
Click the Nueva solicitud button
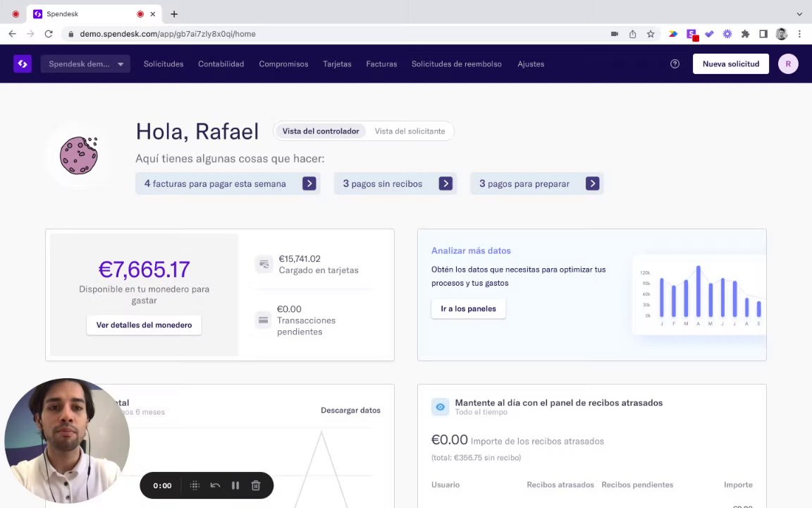tap(731, 64)
